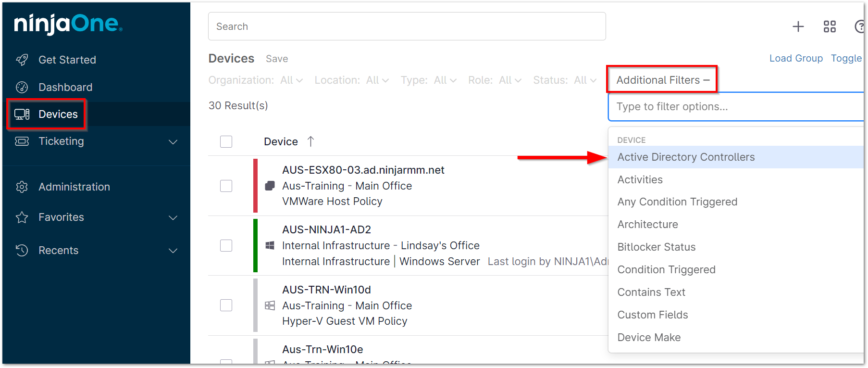Viewport: 868px width, 368px height.
Task: Open Dashboard in sidebar
Action: 65,87
